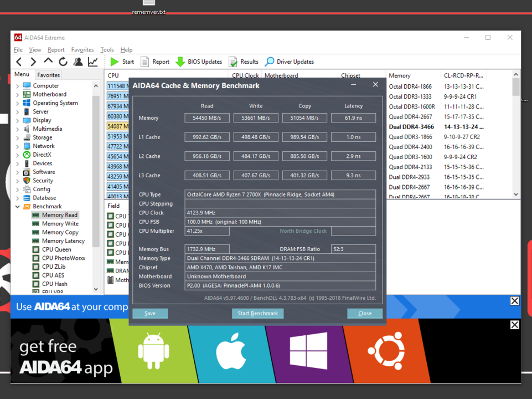Image resolution: width=532 pixels, height=399 pixels.
Task: Select Memory Latency benchmark in the tree
Action: (63, 241)
